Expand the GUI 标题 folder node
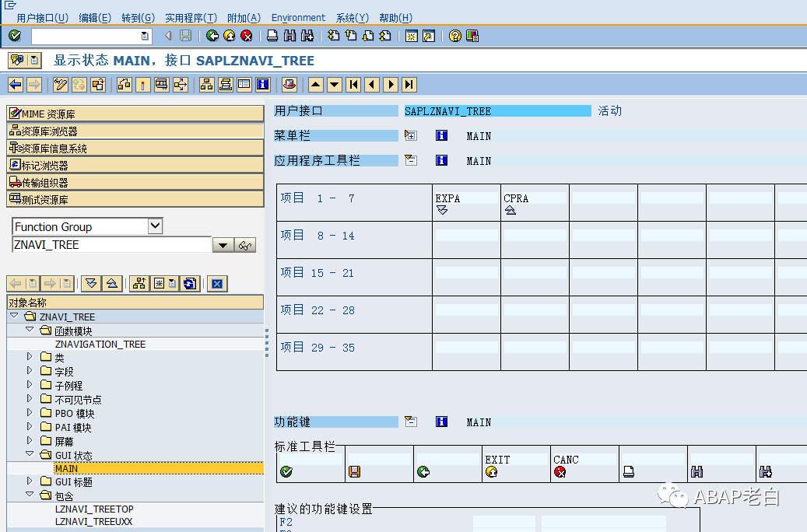This screenshot has height=532, width=807. pos(30,481)
